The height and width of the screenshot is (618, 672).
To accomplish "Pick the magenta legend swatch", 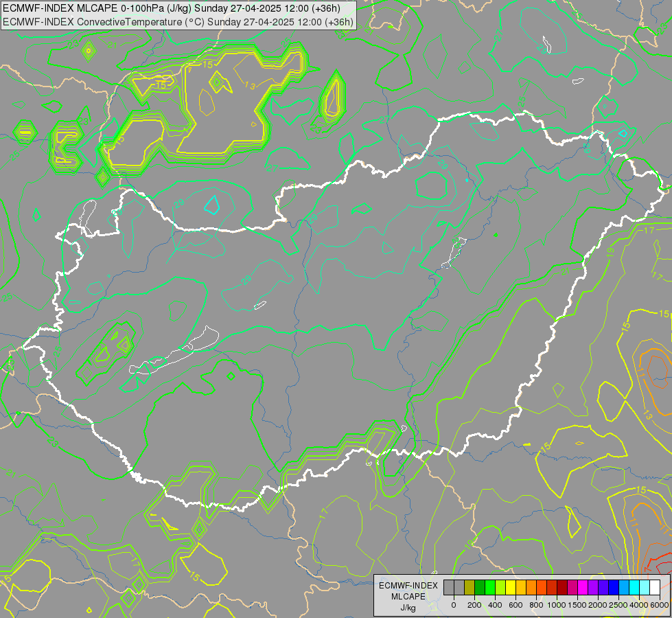I will [x=583, y=587].
